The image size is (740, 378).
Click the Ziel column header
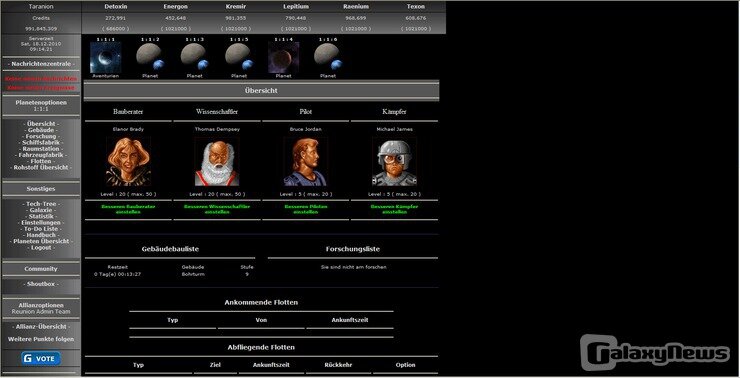pyautogui.click(x=215, y=365)
